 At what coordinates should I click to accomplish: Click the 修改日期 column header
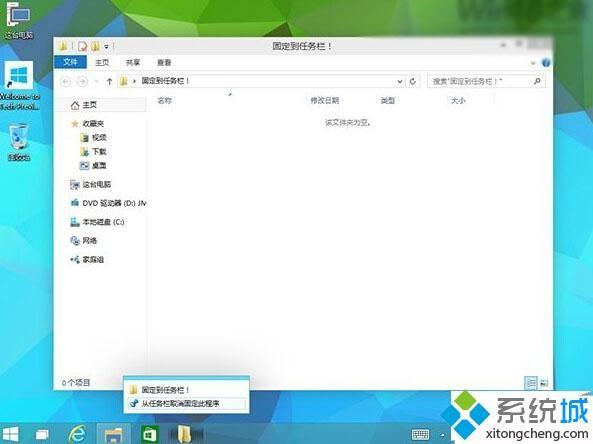(324, 101)
